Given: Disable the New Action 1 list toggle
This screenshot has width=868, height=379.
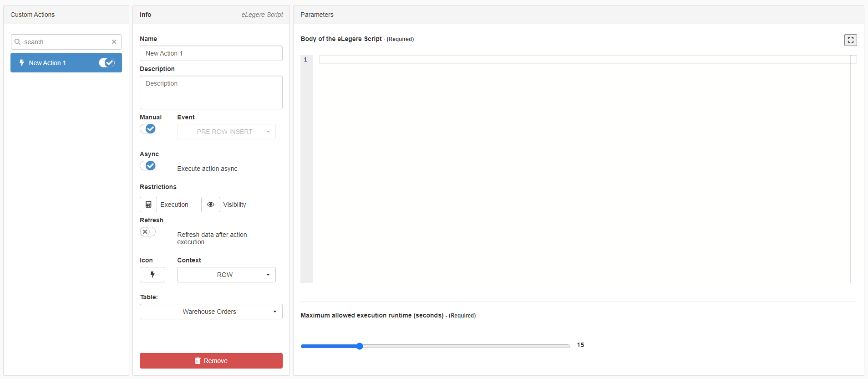Looking at the screenshot, I should click(107, 63).
